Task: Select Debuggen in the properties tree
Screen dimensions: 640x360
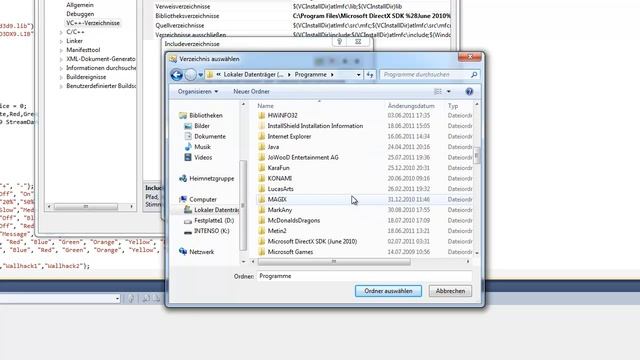Action: (80, 14)
